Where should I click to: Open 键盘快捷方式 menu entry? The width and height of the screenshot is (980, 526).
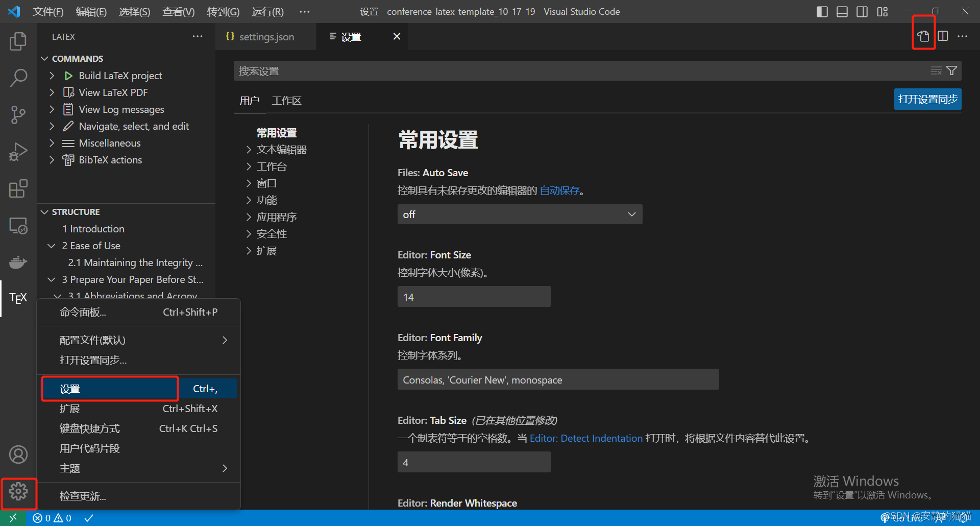139,428
